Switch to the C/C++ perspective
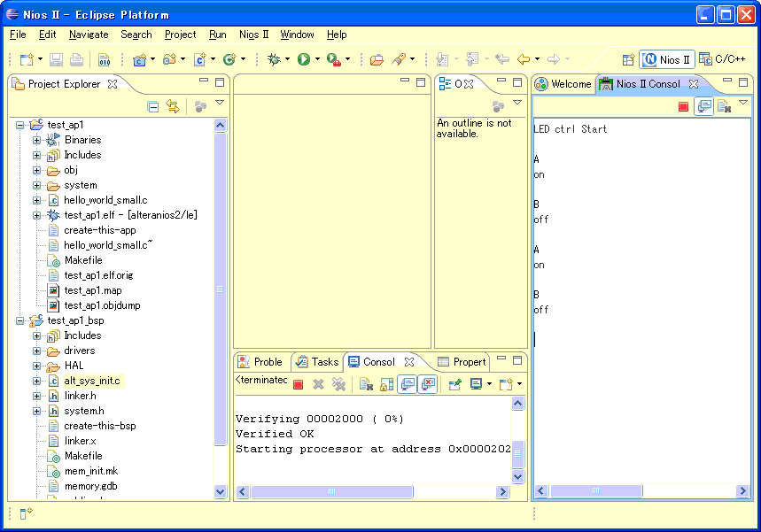Image resolution: width=761 pixels, height=532 pixels. (x=722, y=59)
